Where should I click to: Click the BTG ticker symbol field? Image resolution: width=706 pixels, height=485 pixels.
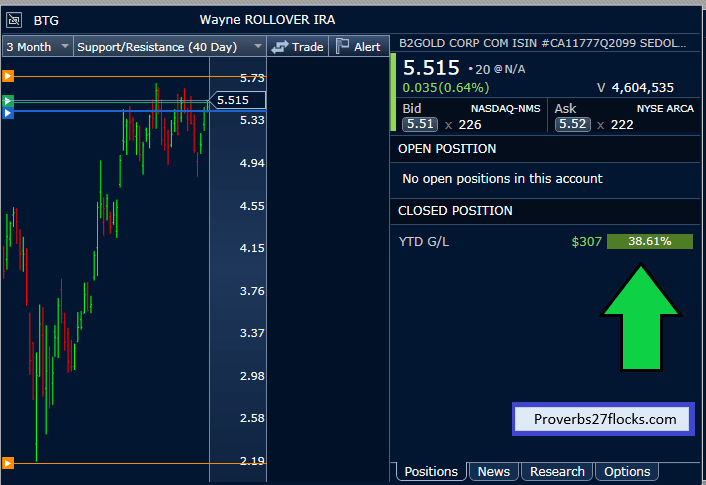click(x=46, y=20)
